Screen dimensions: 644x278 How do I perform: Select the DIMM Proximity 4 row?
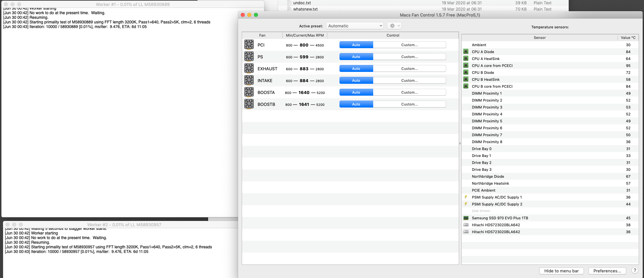(550, 114)
